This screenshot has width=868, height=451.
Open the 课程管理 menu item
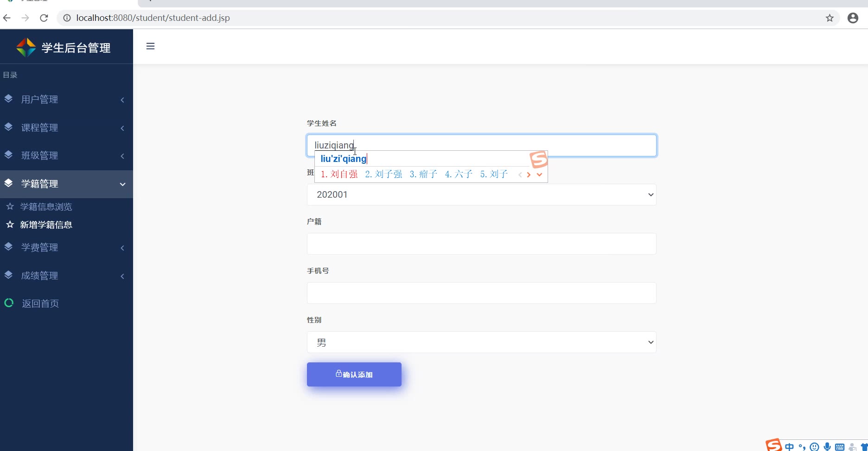tap(66, 128)
